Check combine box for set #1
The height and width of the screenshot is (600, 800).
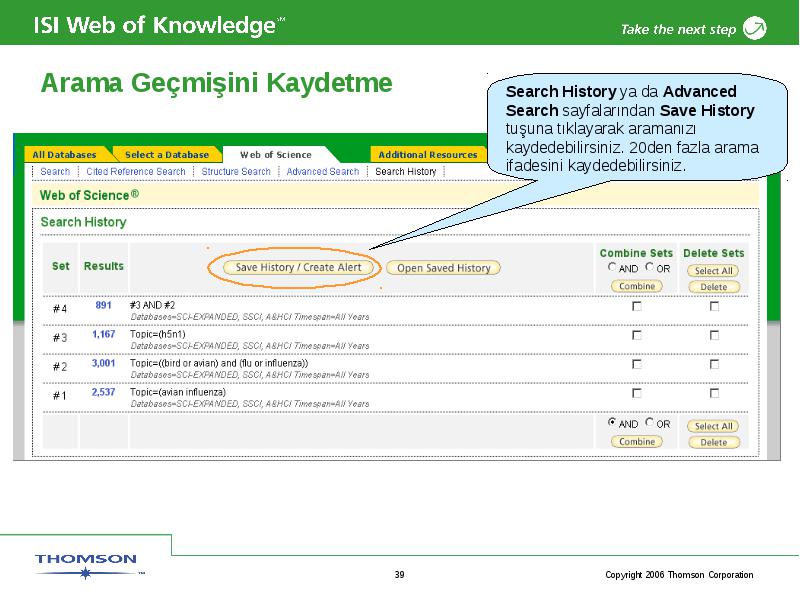[x=637, y=393]
